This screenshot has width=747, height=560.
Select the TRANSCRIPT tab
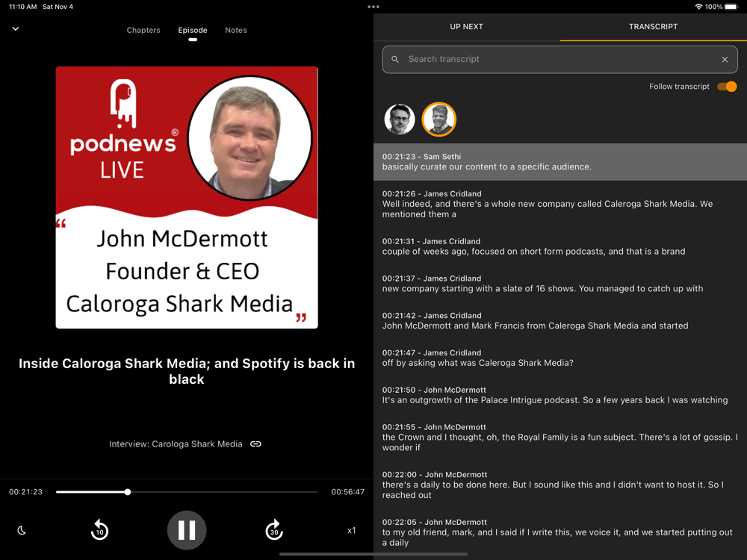(653, 27)
